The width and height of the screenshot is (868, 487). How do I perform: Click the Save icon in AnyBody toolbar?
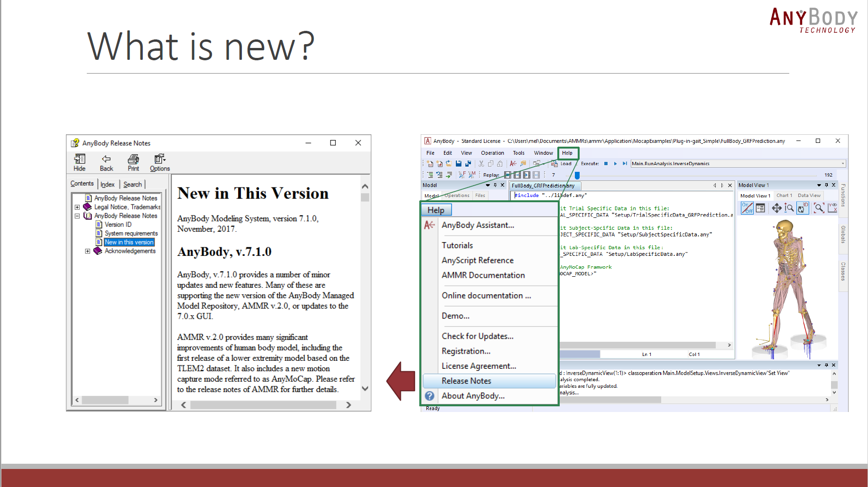(x=459, y=163)
